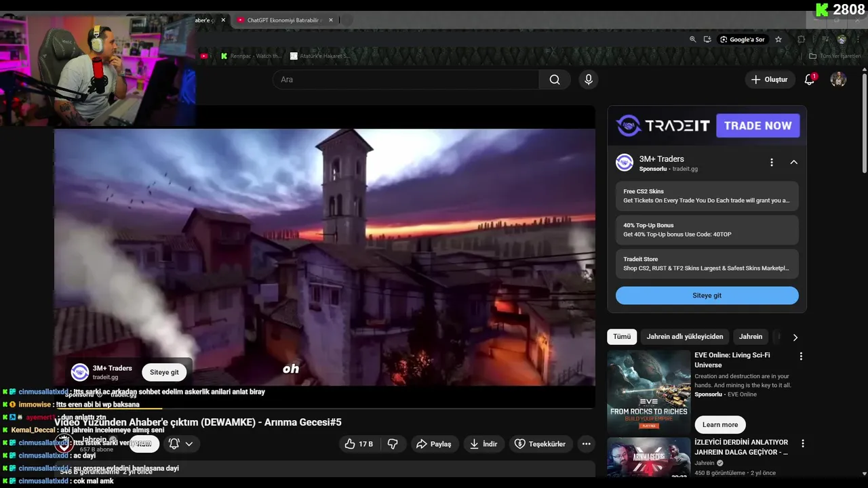The image size is (868, 488).
Task: Open the YouTube notifications bell
Action: coord(809,79)
